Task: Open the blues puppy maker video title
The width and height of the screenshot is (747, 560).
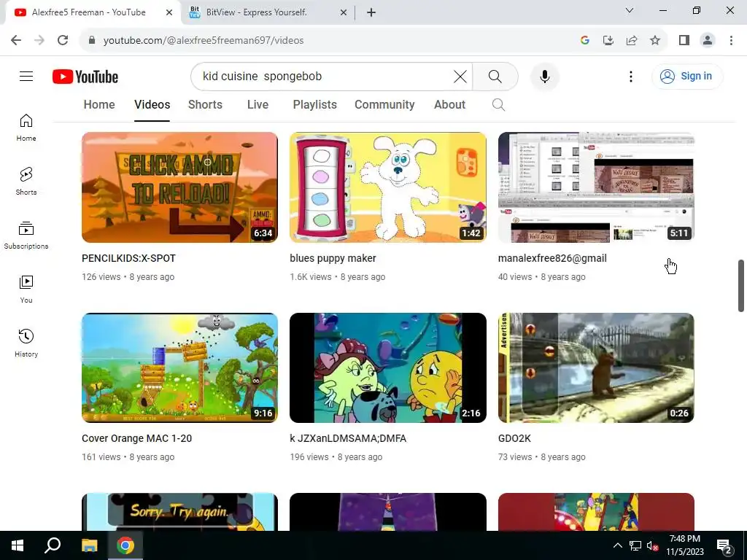Action: pyautogui.click(x=333, y=258)
